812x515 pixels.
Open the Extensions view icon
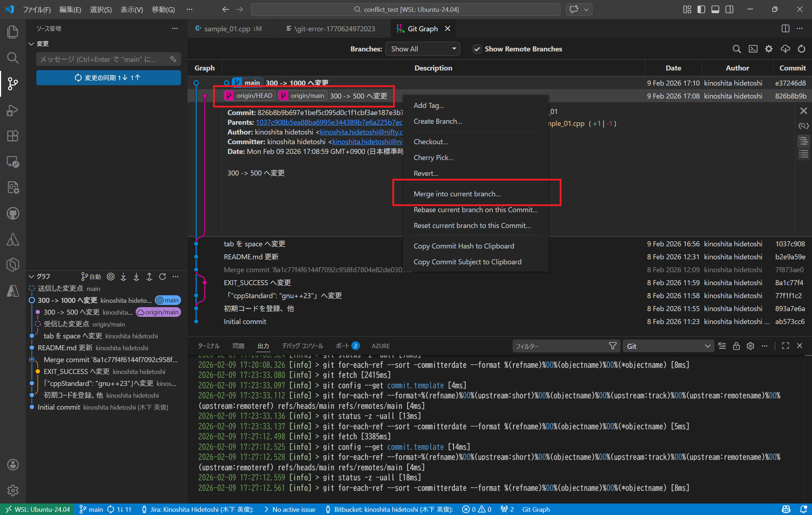pos(13,136)
